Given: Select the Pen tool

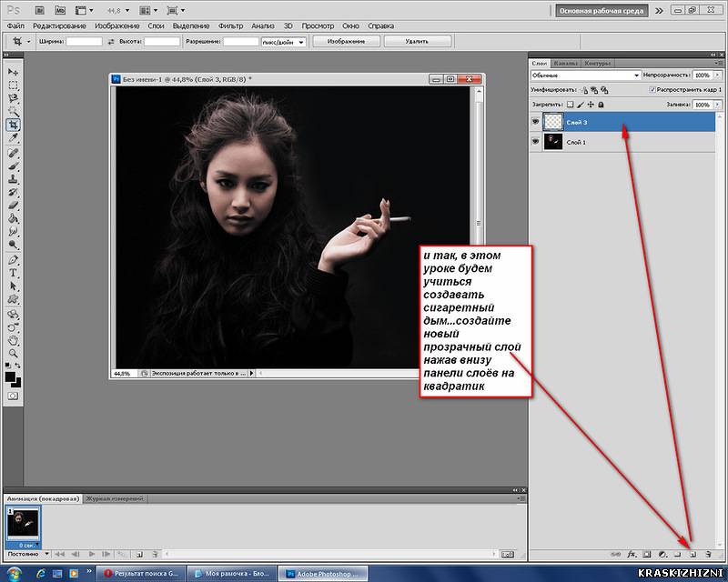Looking at the screenshot, I should pyautogui.click(x=13, y=260).
